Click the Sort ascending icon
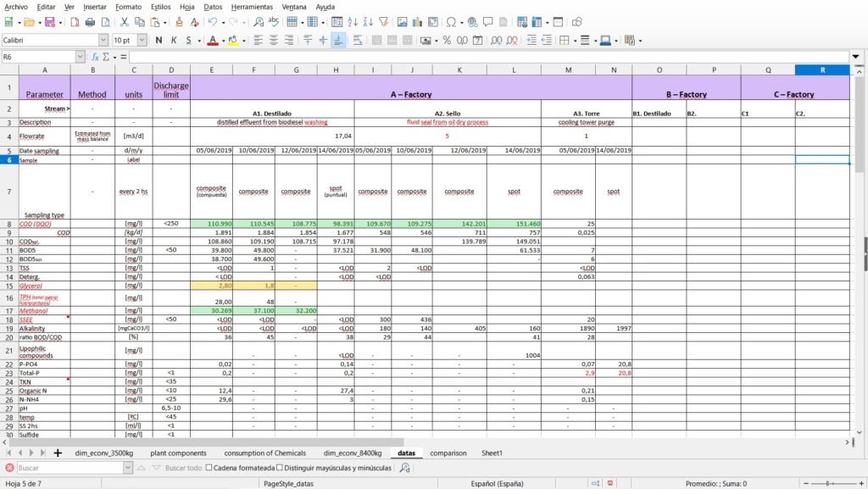This screenshot has width=868, height=489. click(x=352, y=22)
